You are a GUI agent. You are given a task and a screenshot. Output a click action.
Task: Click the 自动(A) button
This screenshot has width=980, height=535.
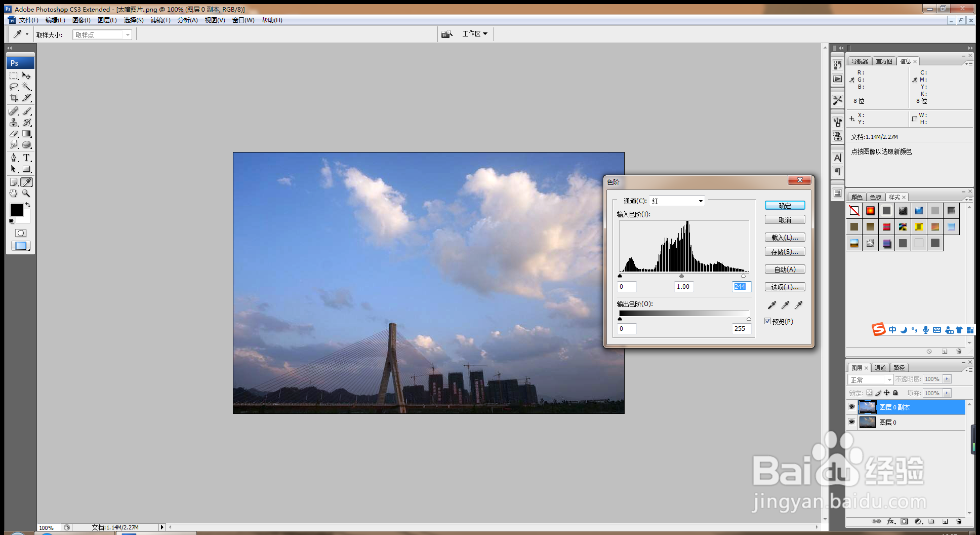pos(785,270)
